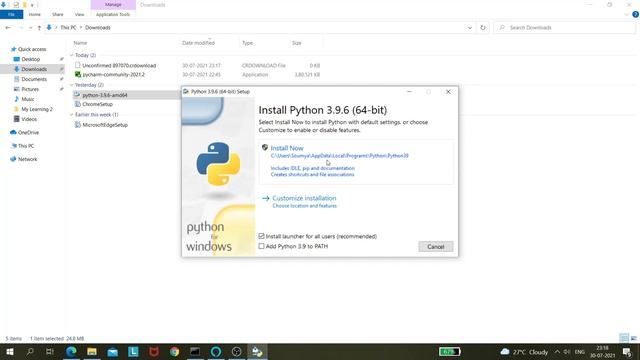Image resolution: width=640 pixels, height=360 pixels.
Task: Show hidden system tray icons
Action: [x=557, y=351]
